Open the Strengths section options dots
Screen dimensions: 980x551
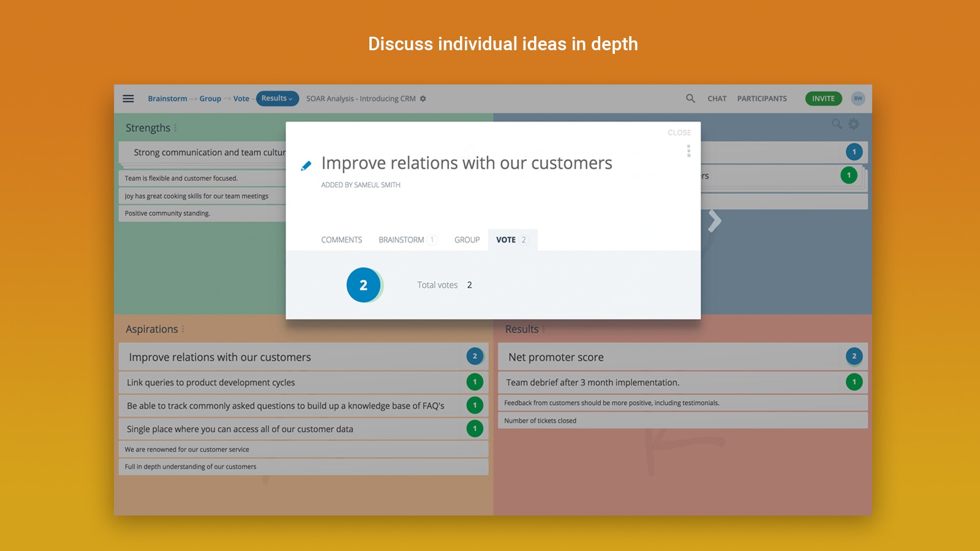(x=175, y=128)
